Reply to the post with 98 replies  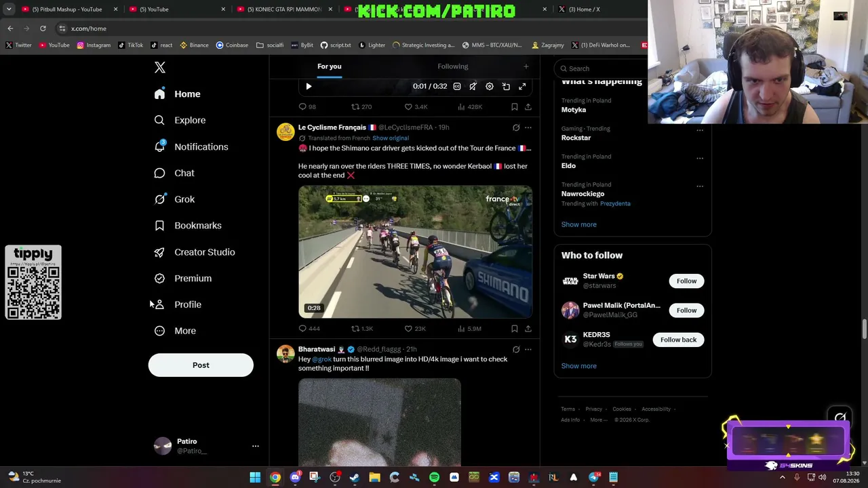(x=307, y=107)
